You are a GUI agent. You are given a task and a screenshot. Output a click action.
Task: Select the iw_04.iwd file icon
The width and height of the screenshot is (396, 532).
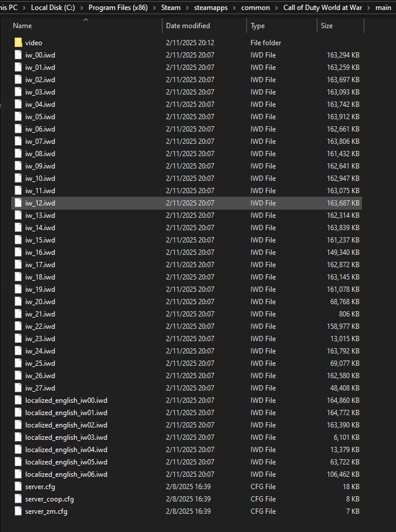18,104
